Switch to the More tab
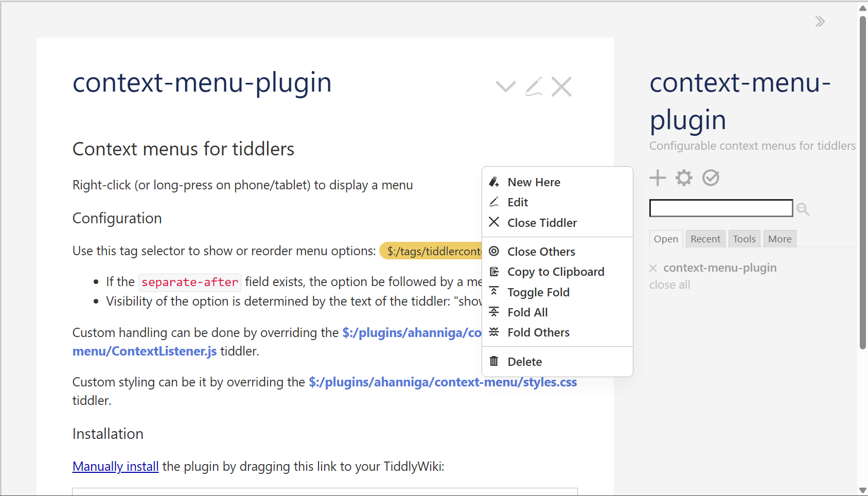The height and width of the screenshot is (496, 868). [x=780, y=239]
